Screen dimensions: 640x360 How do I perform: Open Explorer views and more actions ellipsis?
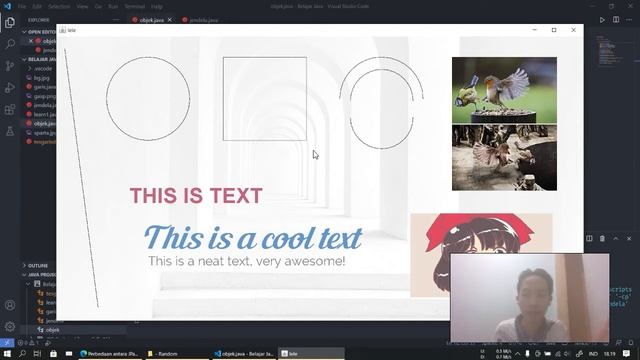click(116, 20)
